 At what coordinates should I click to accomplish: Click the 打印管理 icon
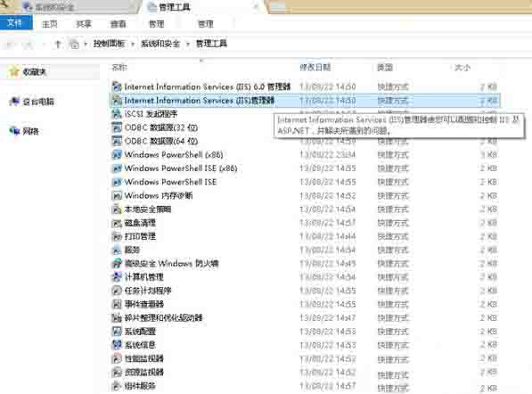point(117,236)
